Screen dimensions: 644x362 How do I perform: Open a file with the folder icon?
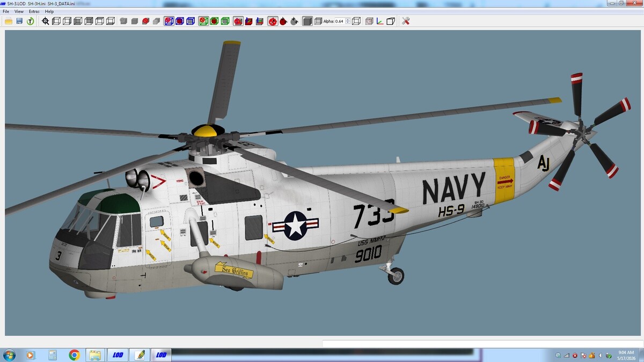9,21
